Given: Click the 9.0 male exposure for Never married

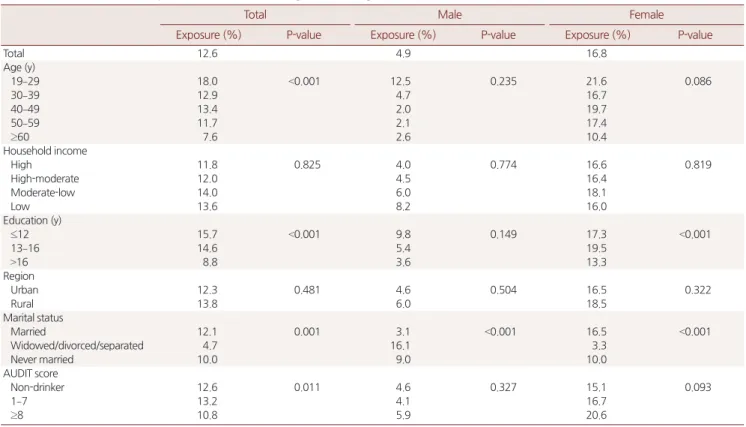Looking at the screenshot, I should pyautogui.click(x=403, y=359).
